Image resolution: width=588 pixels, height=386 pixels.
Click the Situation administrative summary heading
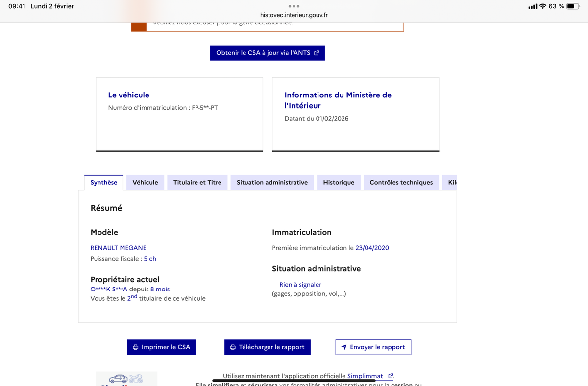317,269
